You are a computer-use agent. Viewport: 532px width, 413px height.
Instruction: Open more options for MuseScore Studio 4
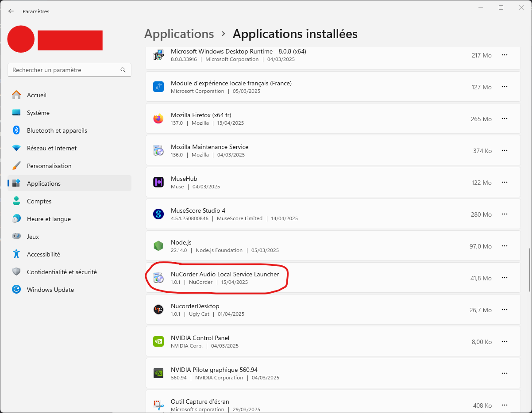[504, 214]
